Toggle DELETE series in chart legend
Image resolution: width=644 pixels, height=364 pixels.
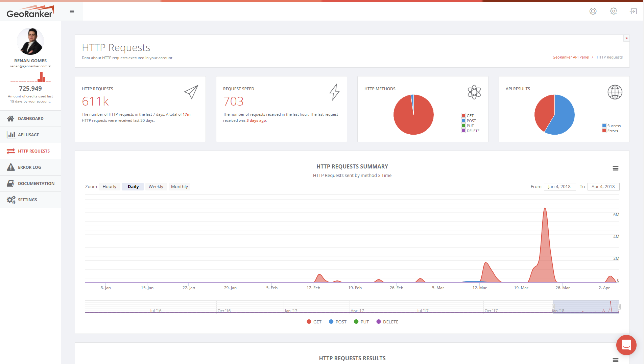[x=387, y=322]
